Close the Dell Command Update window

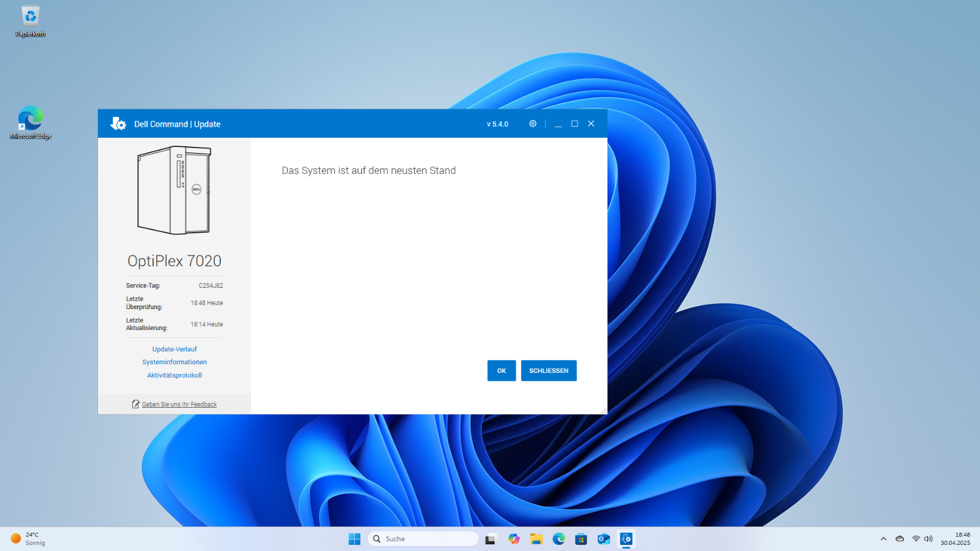591,124
